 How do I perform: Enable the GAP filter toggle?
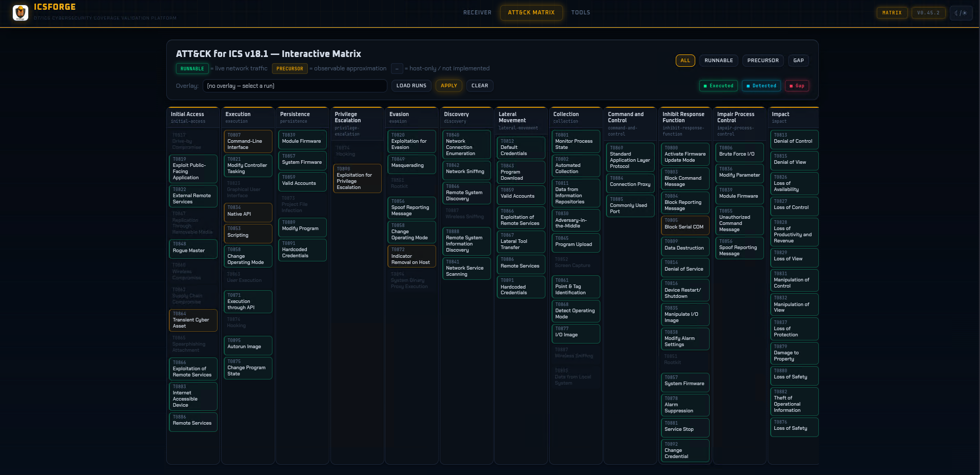pyautogui.click(x=798, y=61)
